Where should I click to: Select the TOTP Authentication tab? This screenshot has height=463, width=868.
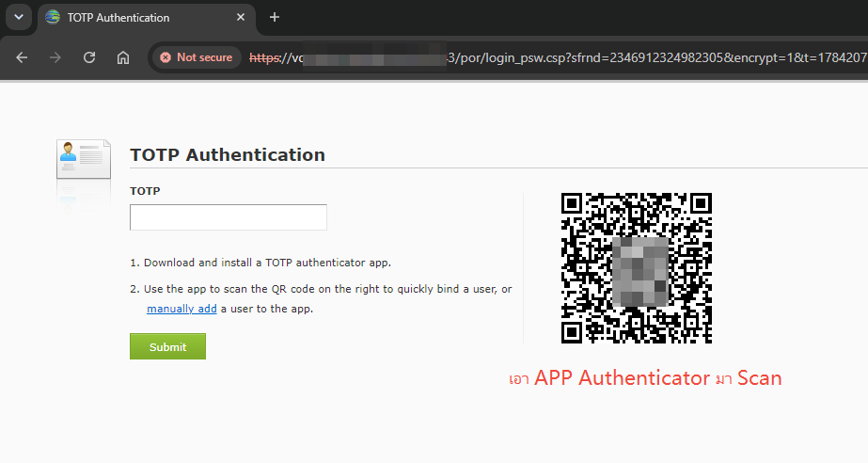[147, 18]
